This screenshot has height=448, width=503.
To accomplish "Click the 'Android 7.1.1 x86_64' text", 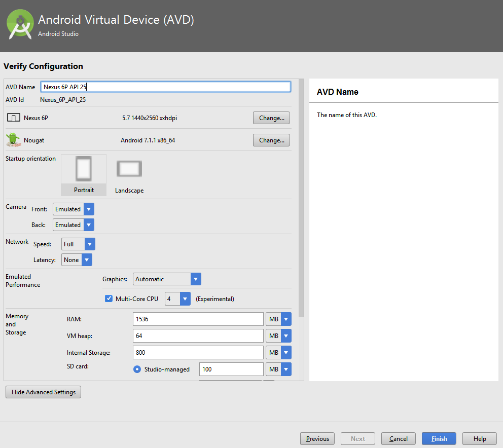I will 148,140.
